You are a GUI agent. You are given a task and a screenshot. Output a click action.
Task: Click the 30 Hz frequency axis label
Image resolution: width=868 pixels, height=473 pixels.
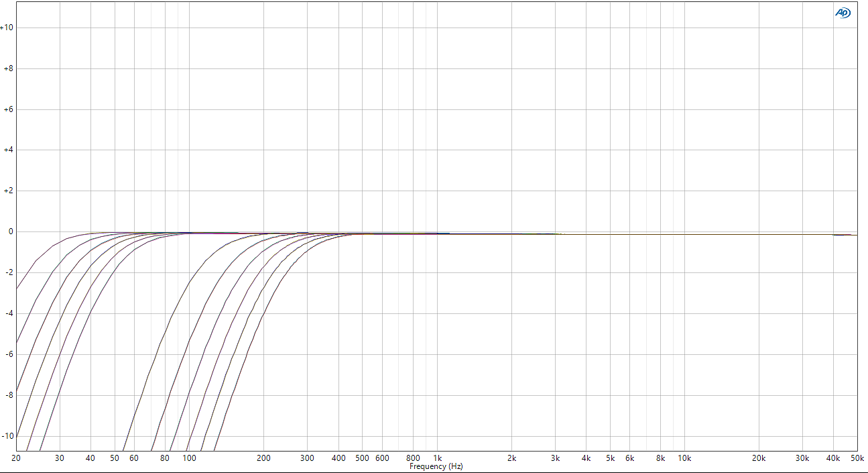[60, 458]
